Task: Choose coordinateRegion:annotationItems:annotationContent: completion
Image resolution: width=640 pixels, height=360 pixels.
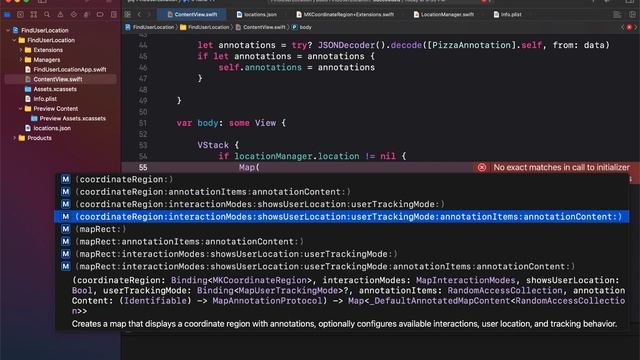Action: click(342, 192)
